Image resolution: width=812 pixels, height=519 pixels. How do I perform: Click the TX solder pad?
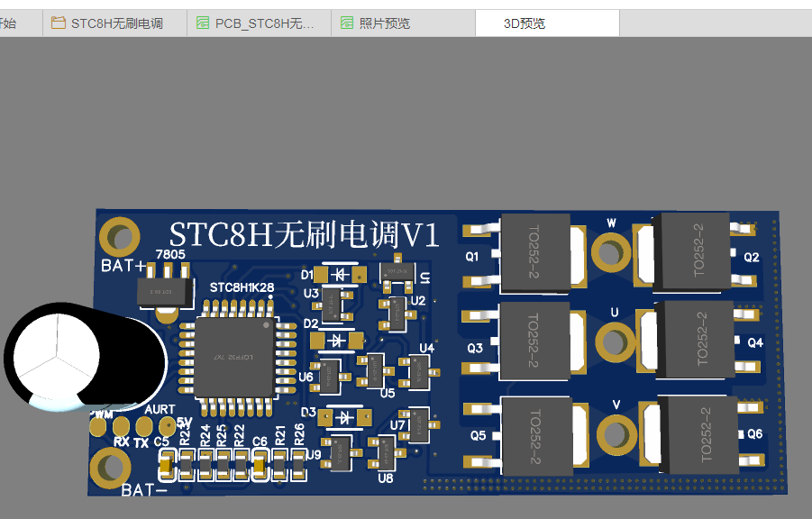click(144, 426)
